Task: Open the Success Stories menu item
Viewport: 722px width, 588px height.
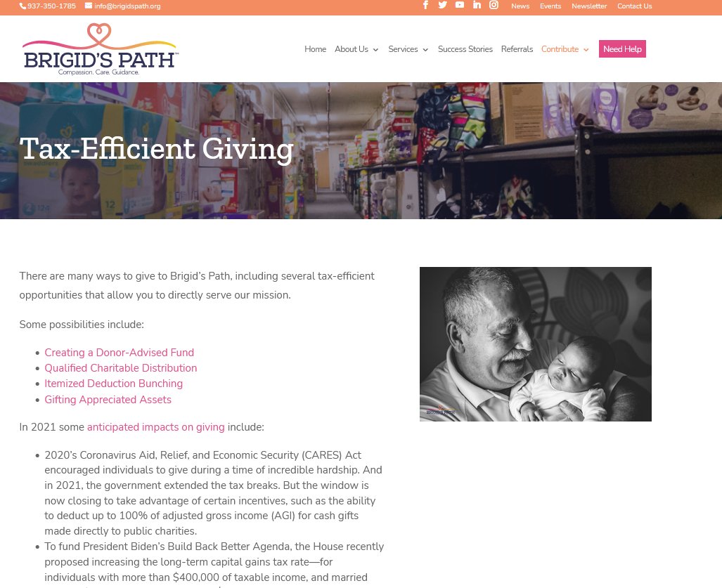Action: click(x=465, y=49)
